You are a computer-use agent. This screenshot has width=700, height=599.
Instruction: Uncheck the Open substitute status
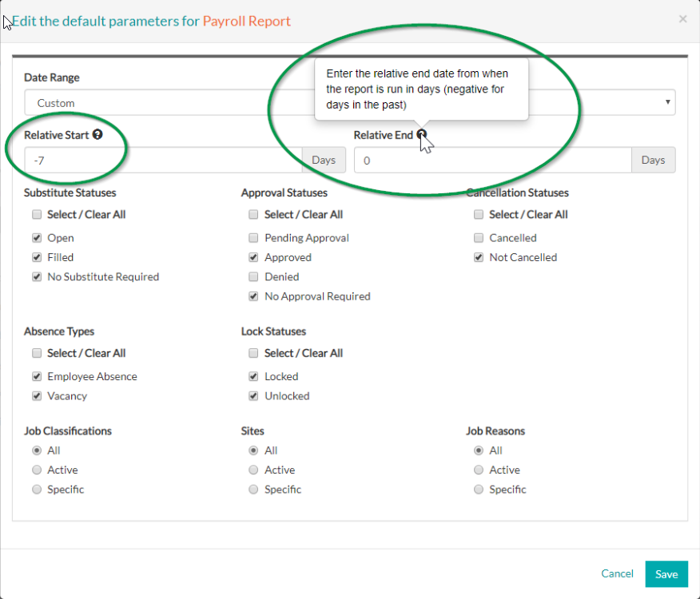tap(36, 237)
